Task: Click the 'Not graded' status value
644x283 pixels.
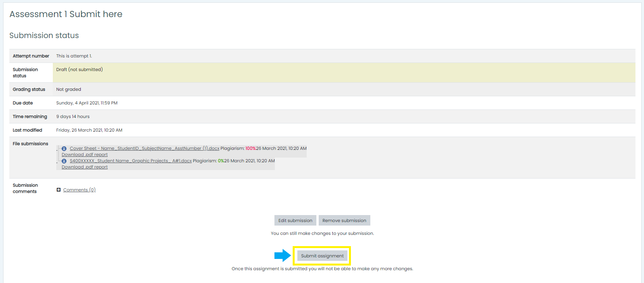Action: (69, 89)
